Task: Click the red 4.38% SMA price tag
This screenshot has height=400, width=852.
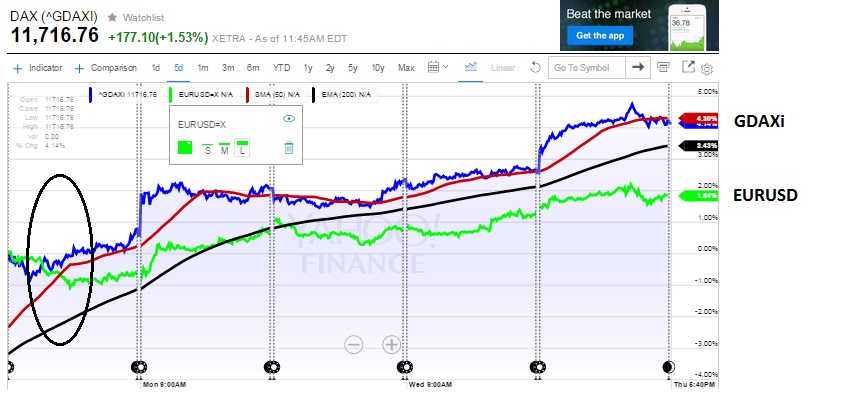Action: [699, 118]
